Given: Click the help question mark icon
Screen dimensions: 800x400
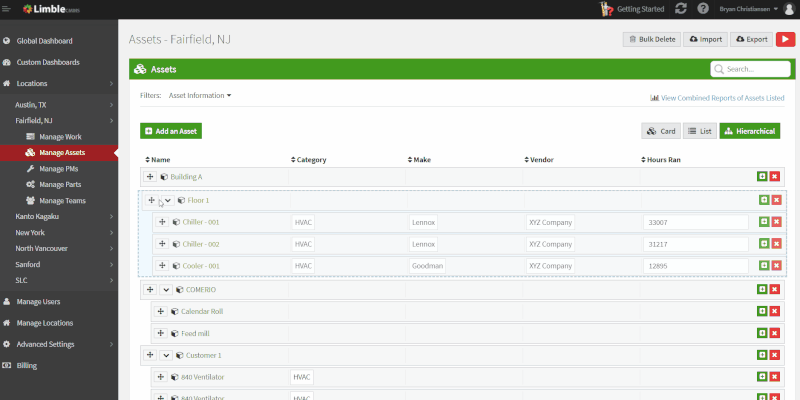Looking at the screenshot, I should point(703,9).
